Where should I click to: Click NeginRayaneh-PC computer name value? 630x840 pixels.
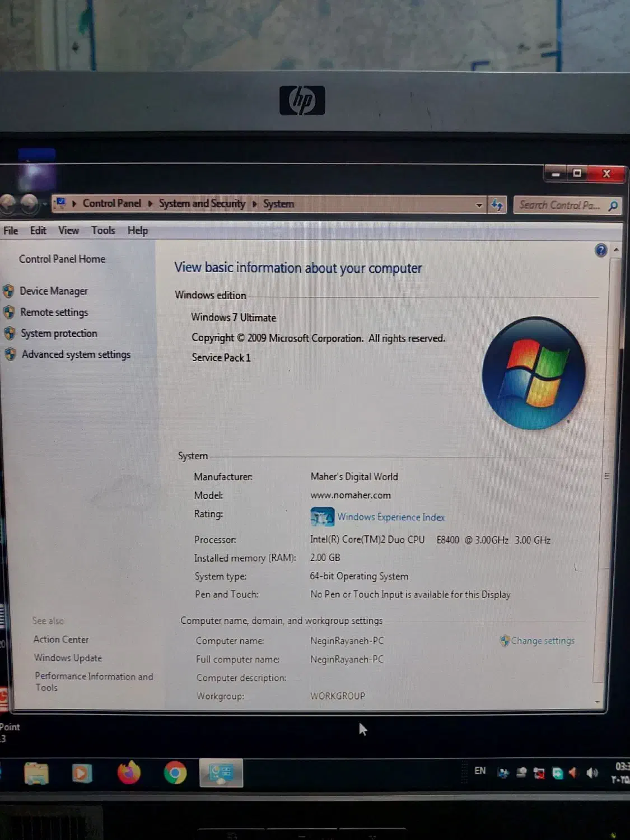[347, 641]
